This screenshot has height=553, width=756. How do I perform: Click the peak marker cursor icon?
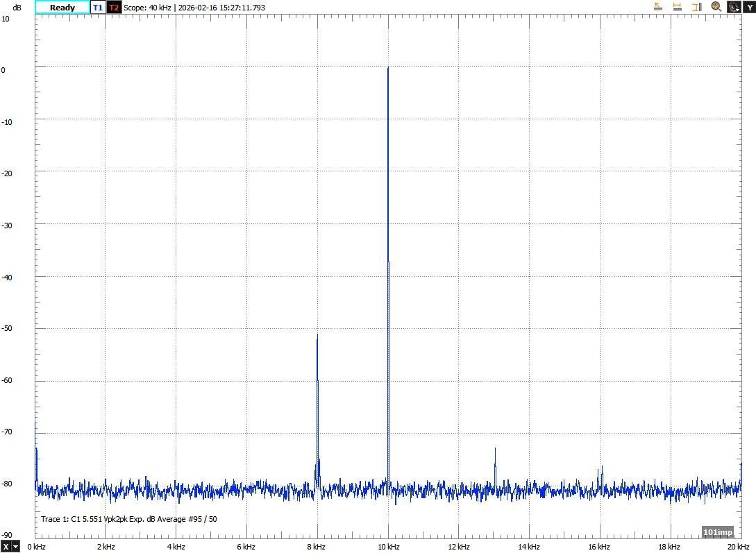click(658, 7)
